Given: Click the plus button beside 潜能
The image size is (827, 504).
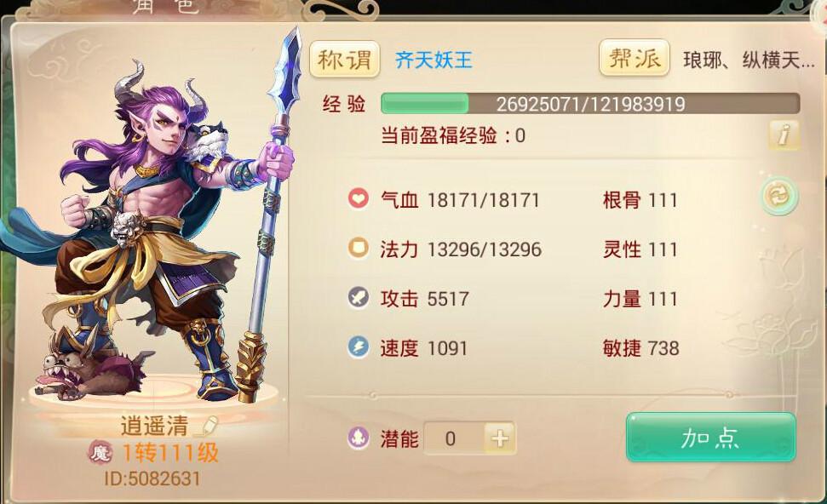Looking at the screenshot, I should click(500, 438).
